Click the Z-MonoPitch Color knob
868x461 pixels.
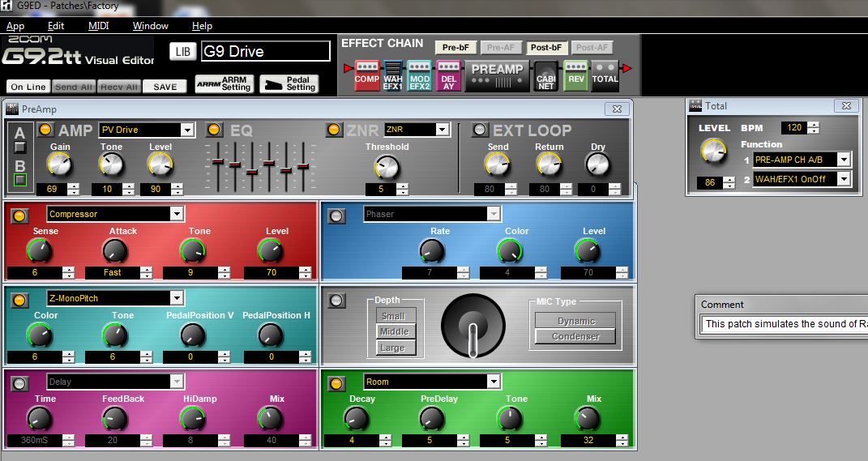pyautogui.click(x=39, y=335)
